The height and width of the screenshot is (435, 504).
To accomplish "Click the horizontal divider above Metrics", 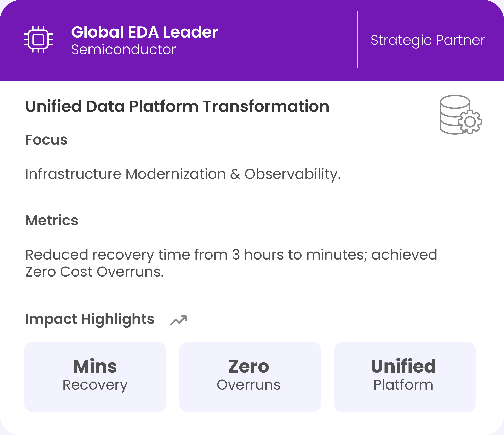I will tap(253, 200).
